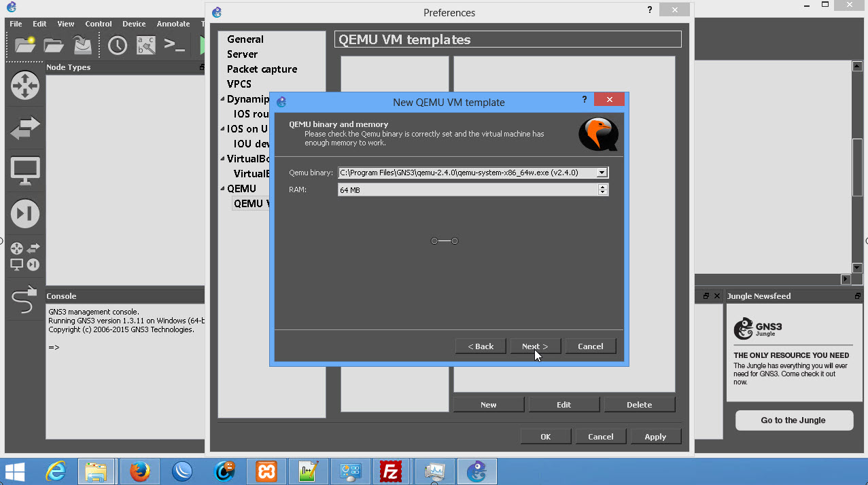Open the File menu

(x=16, y=24)
